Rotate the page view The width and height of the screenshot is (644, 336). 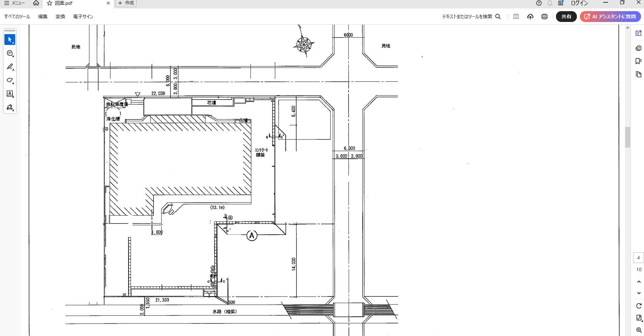(x=639, y=306)
